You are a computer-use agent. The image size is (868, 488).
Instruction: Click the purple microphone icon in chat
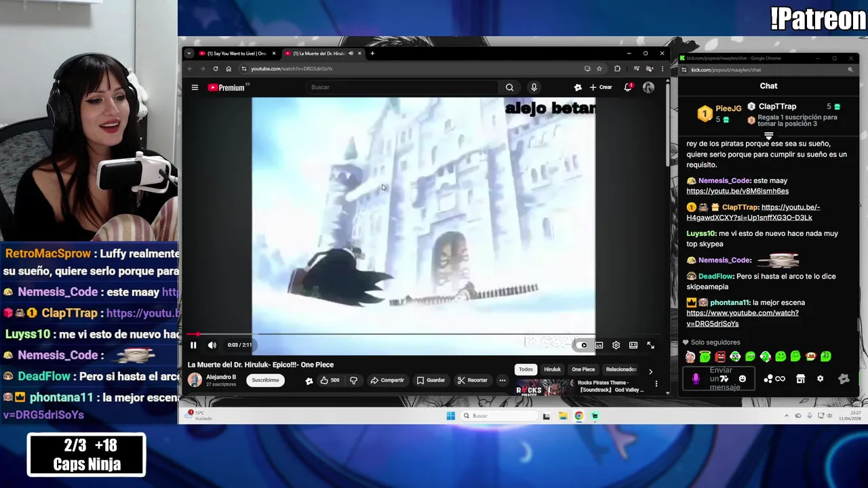(x=695, y=379)
